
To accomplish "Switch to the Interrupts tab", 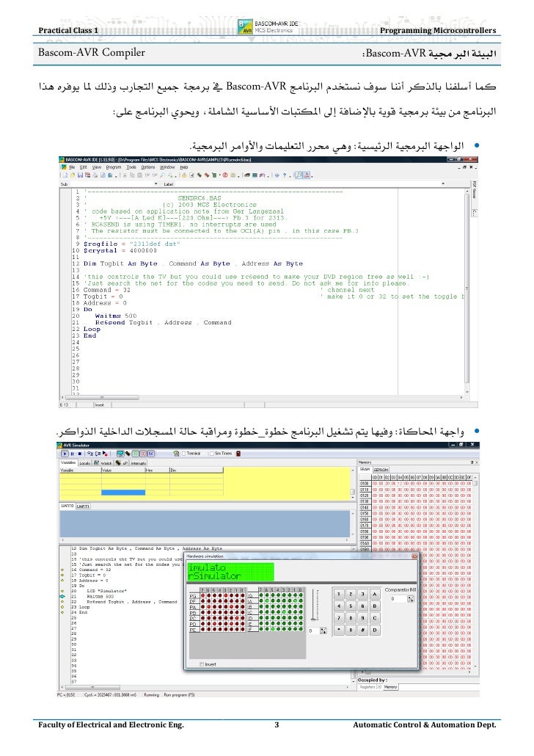I will (139, 463).
